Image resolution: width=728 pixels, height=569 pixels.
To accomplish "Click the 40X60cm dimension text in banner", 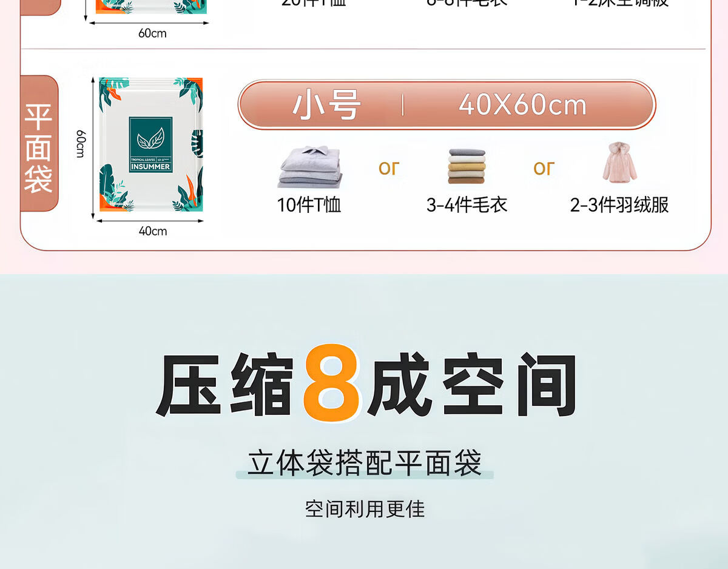I will point(523,105).
